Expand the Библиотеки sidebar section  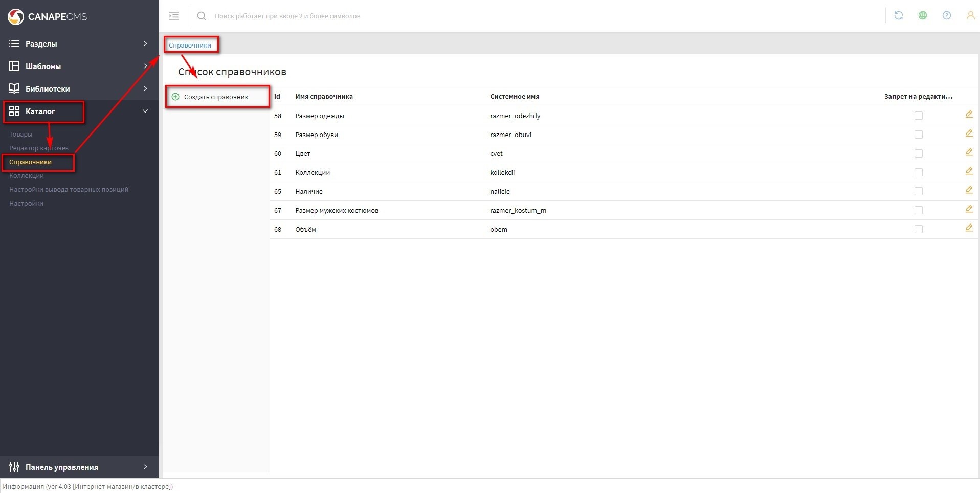tap(77, 89)
